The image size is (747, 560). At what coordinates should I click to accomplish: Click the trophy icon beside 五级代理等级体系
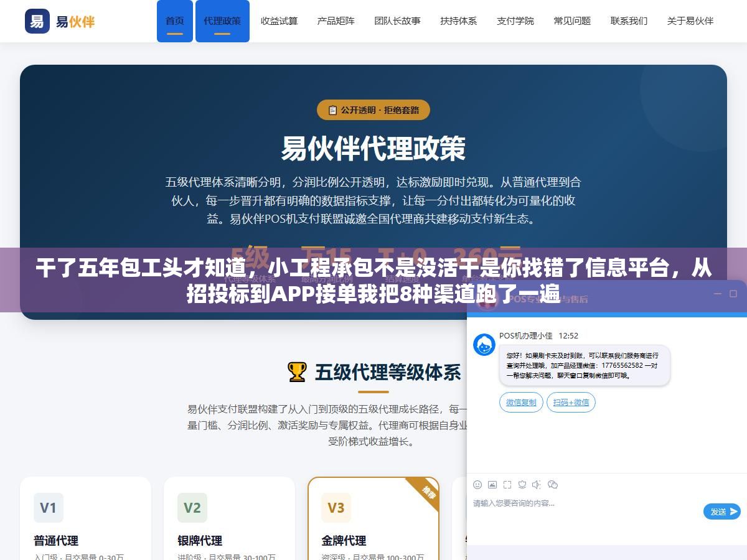tap(297, 372)
